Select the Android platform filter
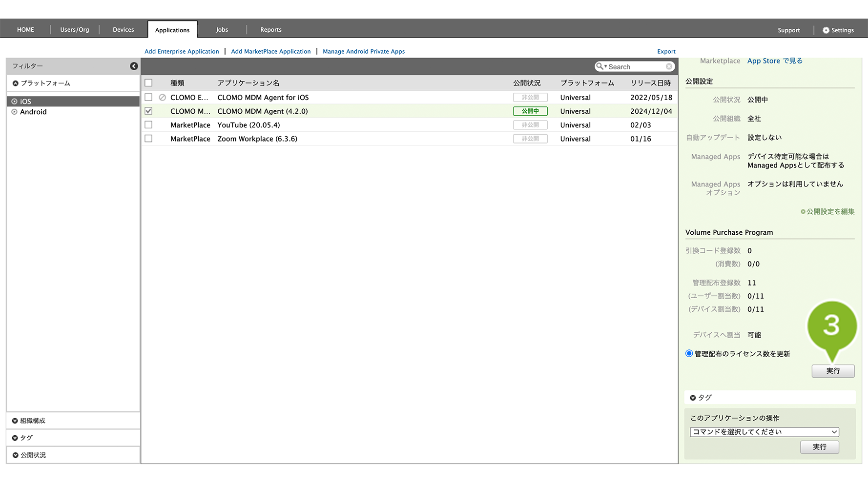The width and height of the screenshot is (868, 488). point(33,112)
